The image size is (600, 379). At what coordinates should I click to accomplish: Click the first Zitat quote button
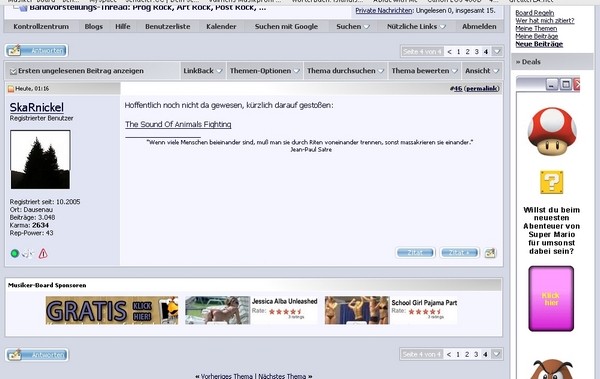(415, 253)
